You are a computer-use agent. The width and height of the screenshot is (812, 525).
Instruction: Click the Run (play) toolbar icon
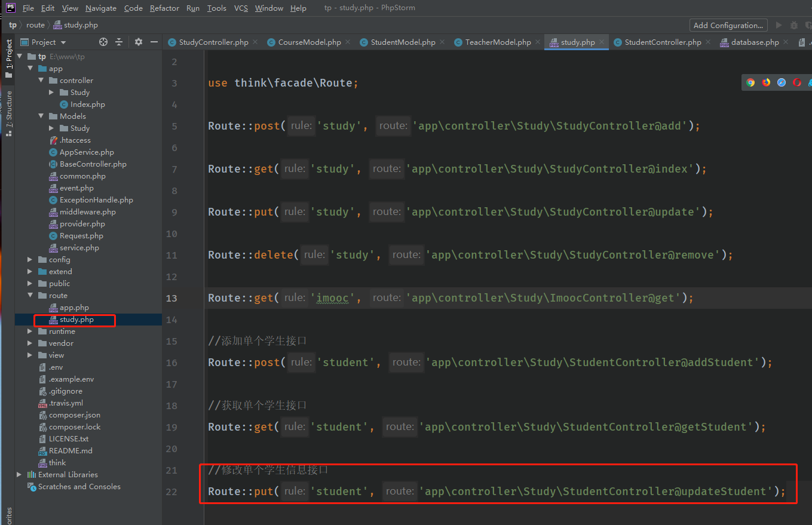(779, 25)
